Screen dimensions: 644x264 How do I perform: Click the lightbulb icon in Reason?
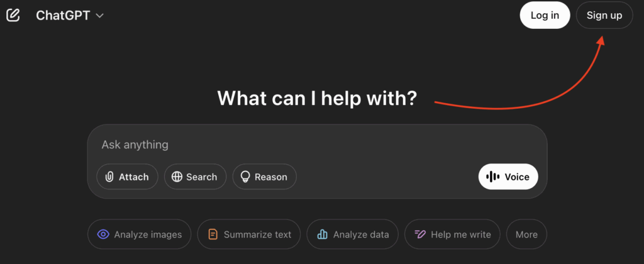tap(245, 177)
